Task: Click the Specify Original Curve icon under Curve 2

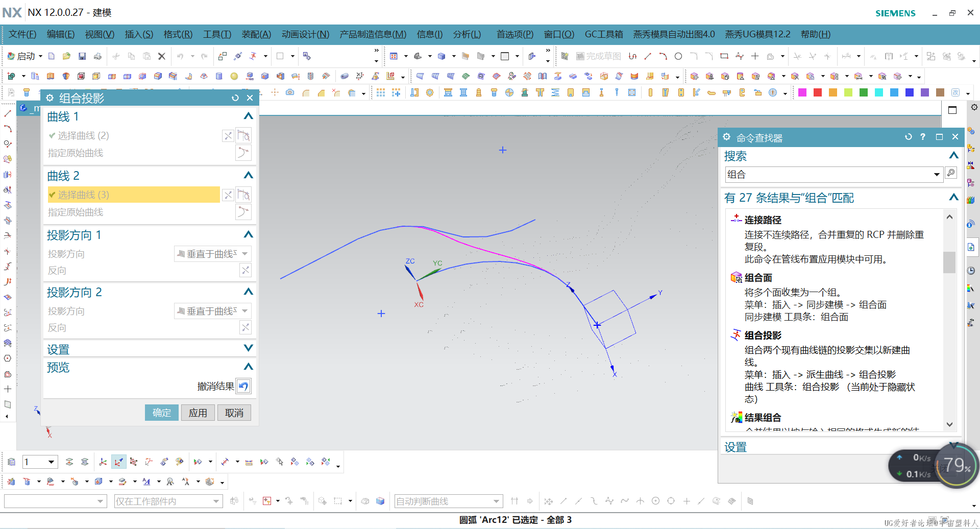Action: 243,212
